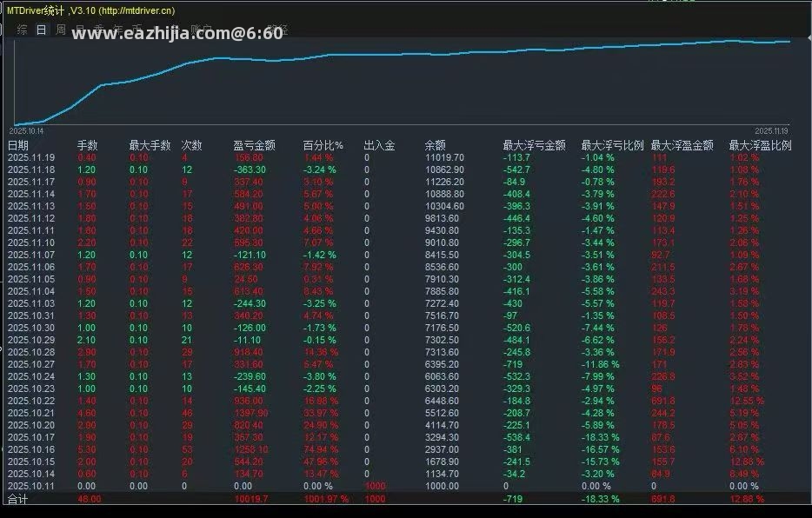The height and width of the screenshot is (518, 812).
Task: Select the 2025.10.21 date cell
Action: tap(31, 413)
